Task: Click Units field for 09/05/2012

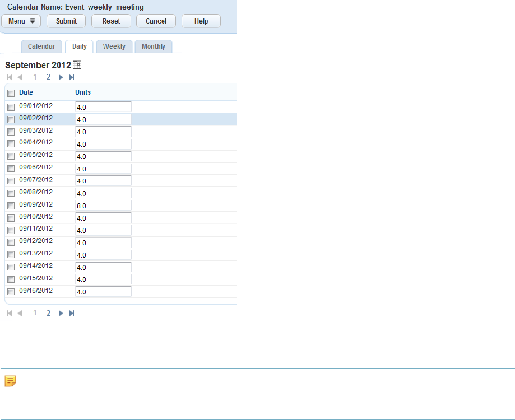Action: pos(103,156)
